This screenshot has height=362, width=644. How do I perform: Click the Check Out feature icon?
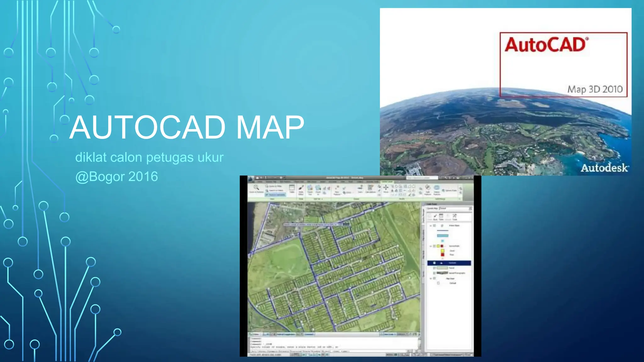(x=310, y=189)
